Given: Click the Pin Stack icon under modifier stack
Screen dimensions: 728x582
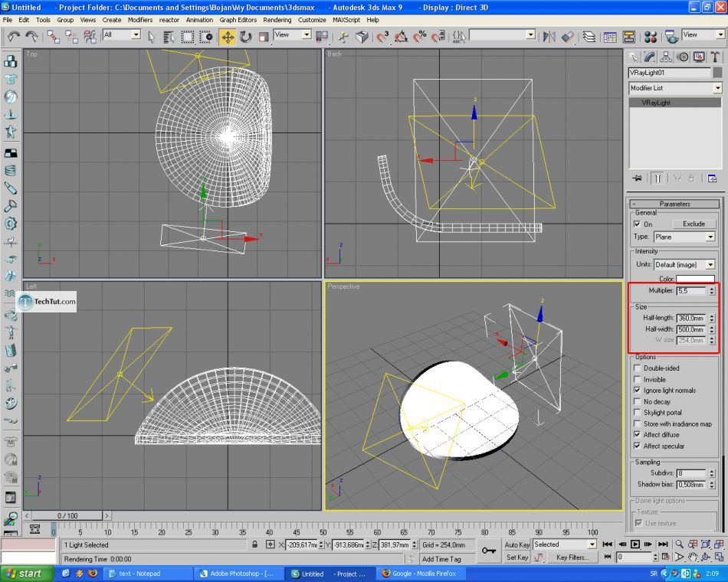Looking at the screenshot, I should pos(637,178).
